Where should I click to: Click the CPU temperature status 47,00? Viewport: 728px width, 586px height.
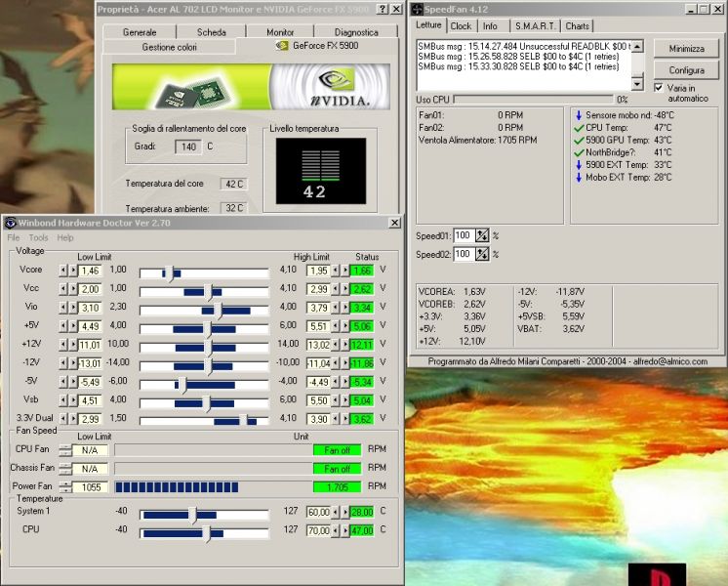362,530
